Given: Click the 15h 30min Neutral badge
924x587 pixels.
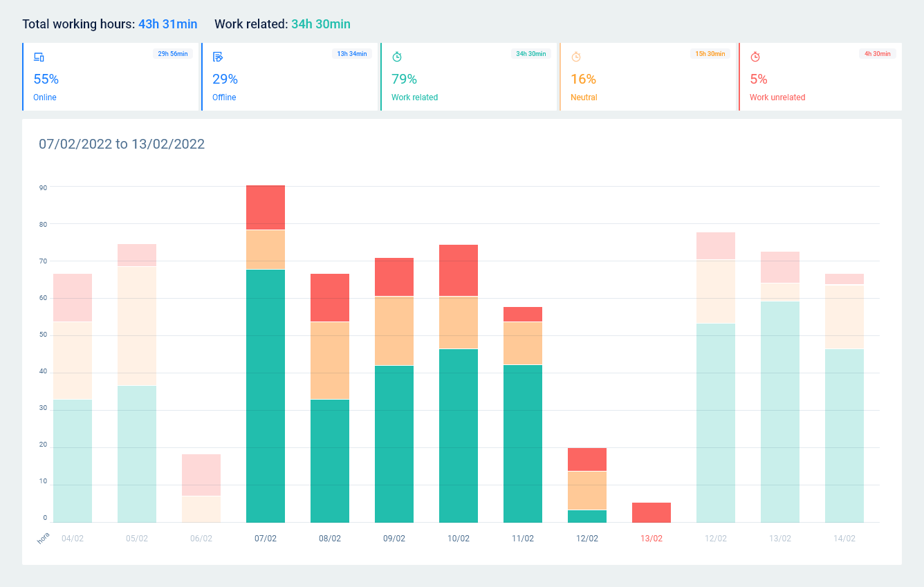Looking at the screenshot, I should (x=710, y=54).
